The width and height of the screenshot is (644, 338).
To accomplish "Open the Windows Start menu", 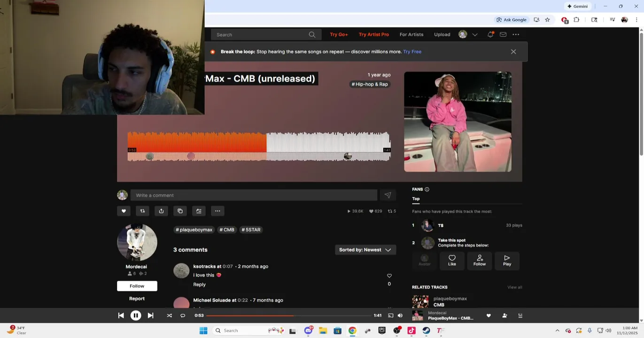I will point(203,330).
